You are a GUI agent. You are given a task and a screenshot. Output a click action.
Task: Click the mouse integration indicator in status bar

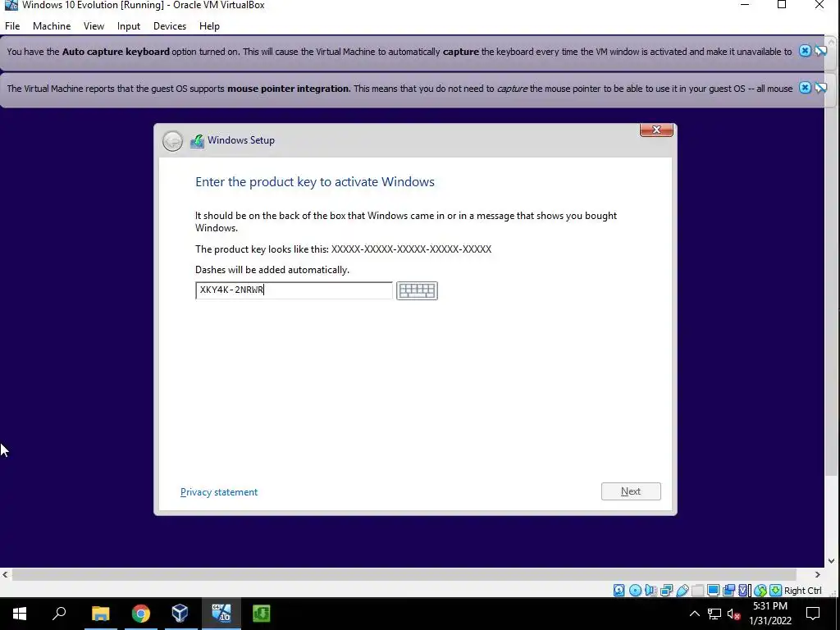pyautogui.click(x=760, y=591)
